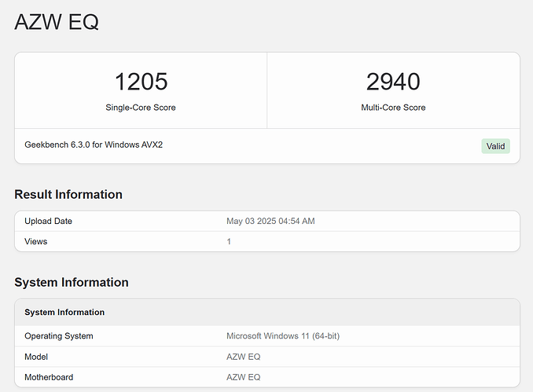This screenshot has height=392, width=533.
Task: Click the AZW EQ value in Model row
Action: click(243, 357)
